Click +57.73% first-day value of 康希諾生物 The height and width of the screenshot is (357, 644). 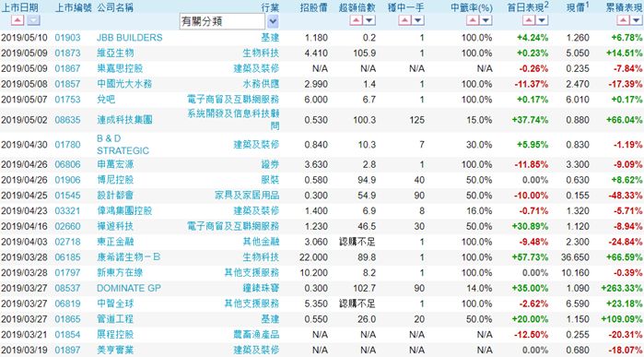530,257
